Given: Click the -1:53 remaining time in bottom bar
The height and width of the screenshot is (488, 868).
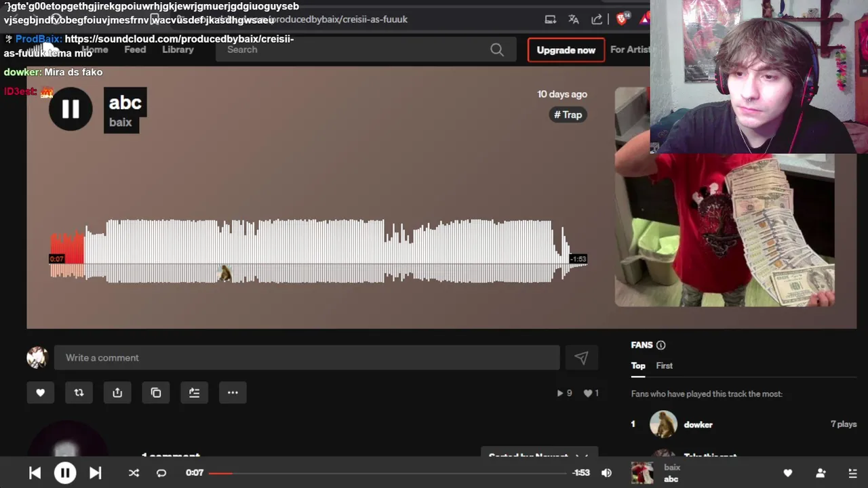Looking at the screenshot, I should 580,473.
